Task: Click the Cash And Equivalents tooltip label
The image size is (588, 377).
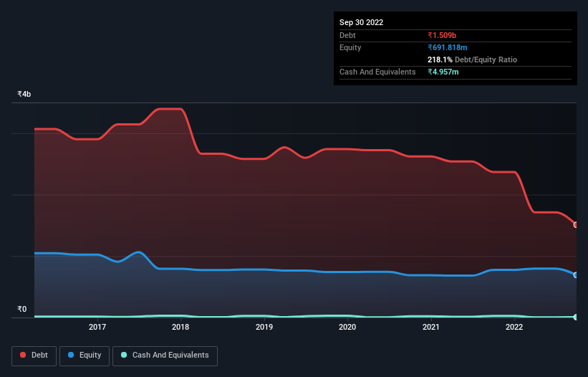Action: coord(377,72)
